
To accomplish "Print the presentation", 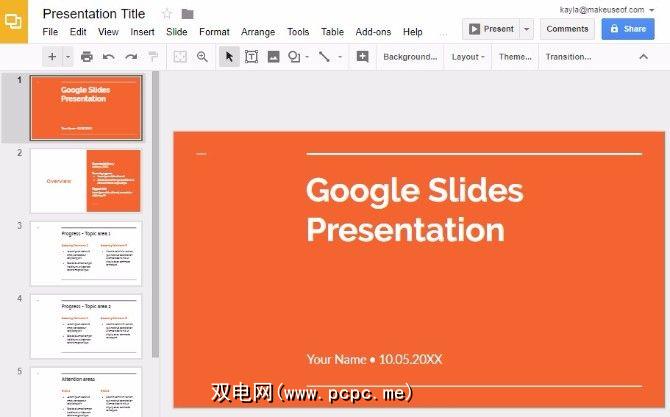I will tap(87, 56).
